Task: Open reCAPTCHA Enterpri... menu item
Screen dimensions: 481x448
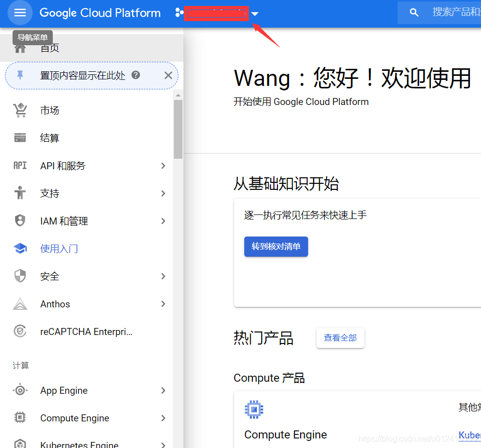Action: 86,332
